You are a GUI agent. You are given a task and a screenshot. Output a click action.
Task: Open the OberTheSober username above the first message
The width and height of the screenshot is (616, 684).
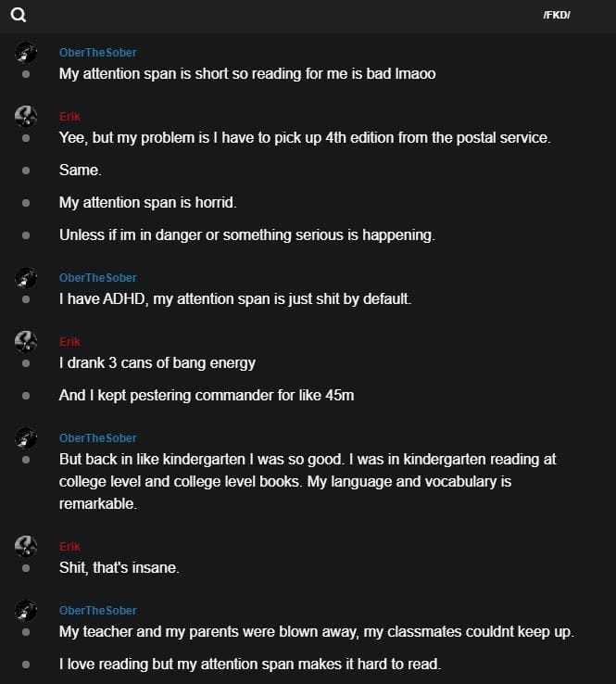97,53
